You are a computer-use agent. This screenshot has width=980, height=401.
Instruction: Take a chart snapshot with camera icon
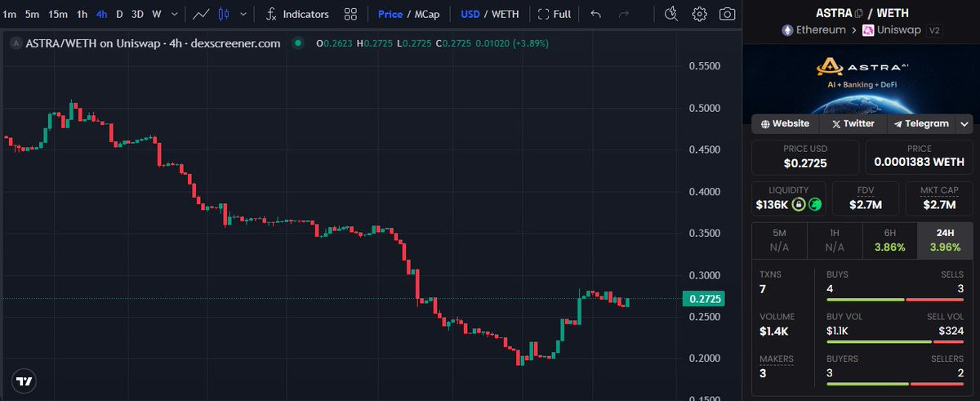click(x=727, y=14)
